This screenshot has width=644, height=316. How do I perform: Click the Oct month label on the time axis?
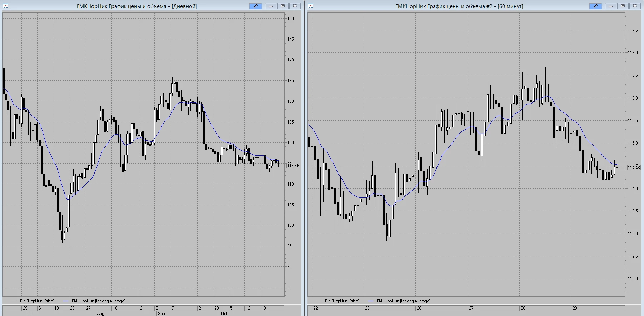224,314
